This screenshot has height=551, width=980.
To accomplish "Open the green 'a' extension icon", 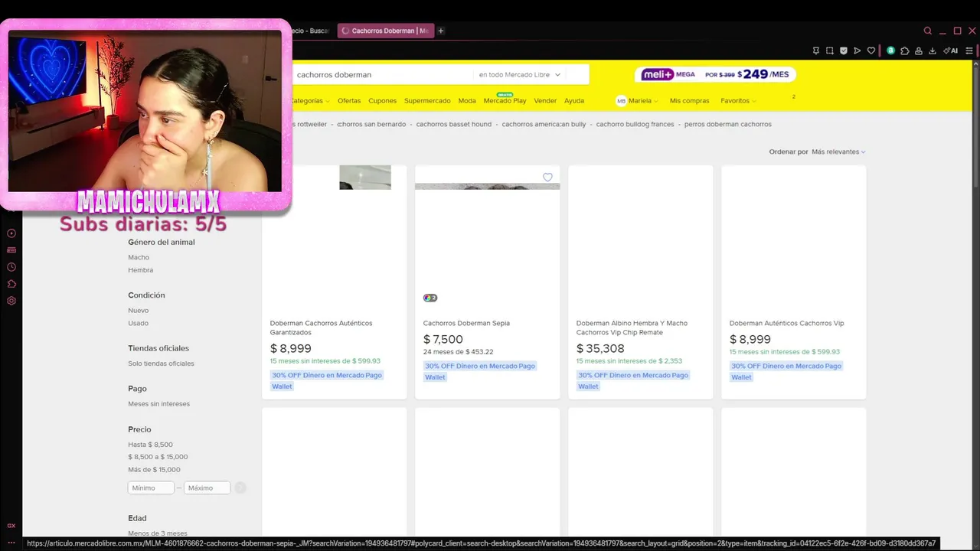I will 890,51.
